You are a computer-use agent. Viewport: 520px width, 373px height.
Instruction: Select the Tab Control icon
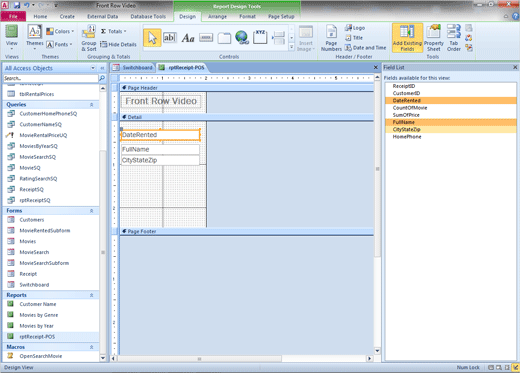click(x=224, y=38)
